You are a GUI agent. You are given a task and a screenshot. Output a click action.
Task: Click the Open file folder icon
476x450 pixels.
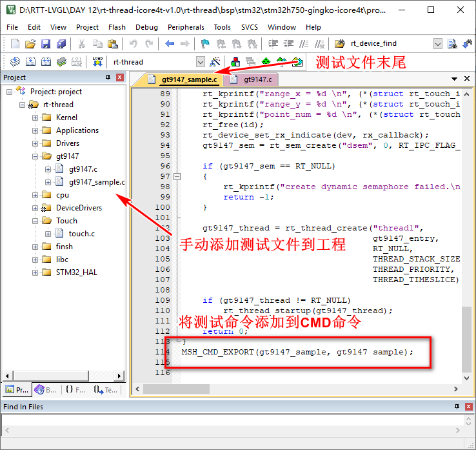click(30, 44)
